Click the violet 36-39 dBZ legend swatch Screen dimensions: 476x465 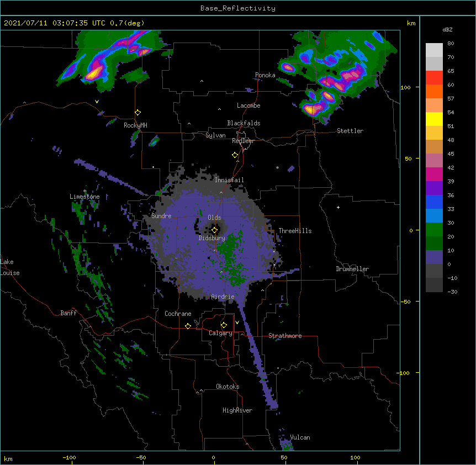(434, 188)
